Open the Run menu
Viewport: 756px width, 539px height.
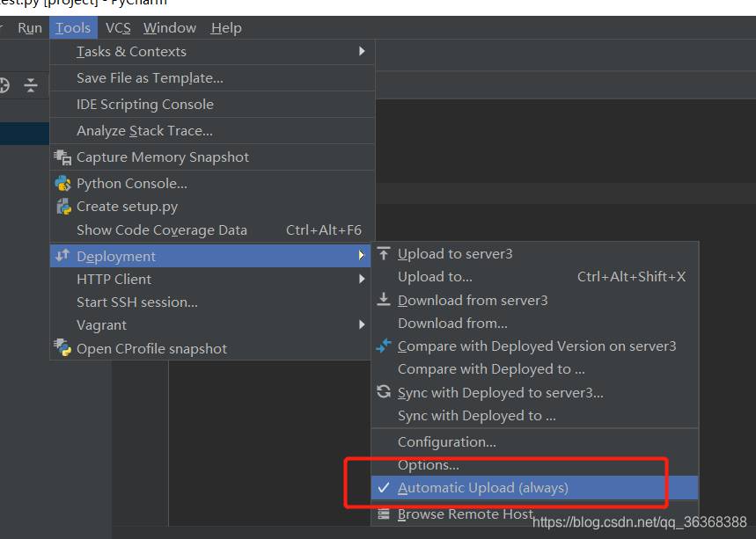29,28
